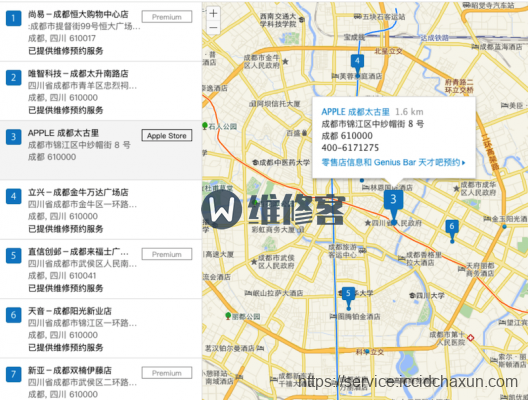The image size is (528, 400).
Task: Click 成都市金牛区人民政府 star marker
Action: tap(285, 62)
